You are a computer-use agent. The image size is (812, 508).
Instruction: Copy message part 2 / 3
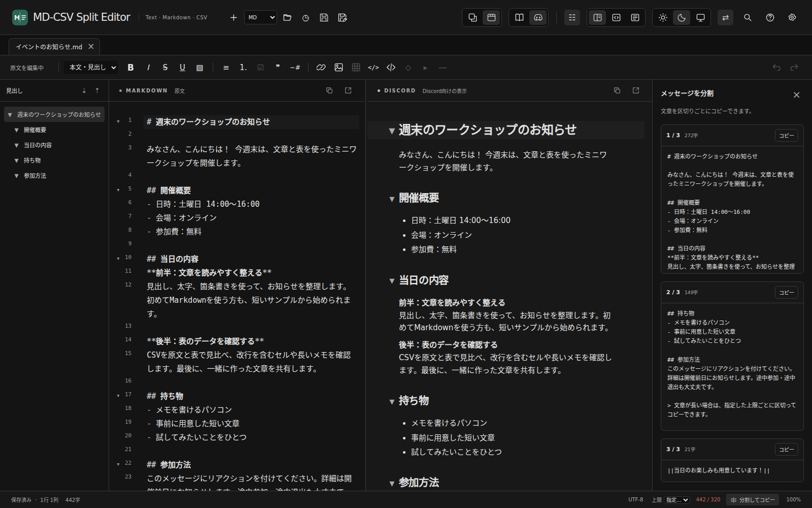point(786,293)
